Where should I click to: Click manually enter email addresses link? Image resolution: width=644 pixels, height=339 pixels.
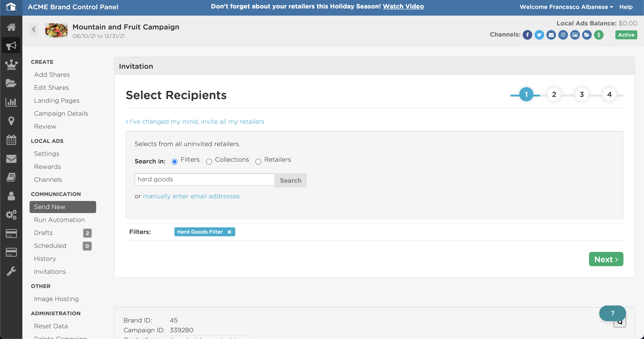point(191,196)
